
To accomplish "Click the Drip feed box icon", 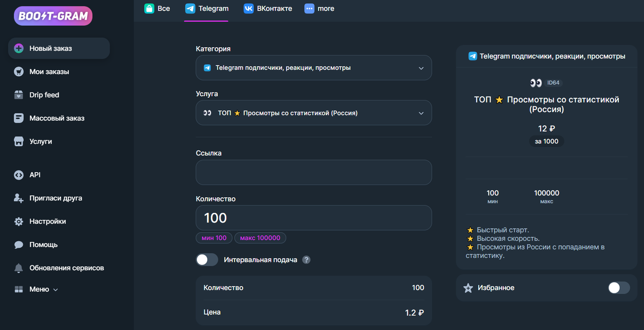I will tap(19, 95).
